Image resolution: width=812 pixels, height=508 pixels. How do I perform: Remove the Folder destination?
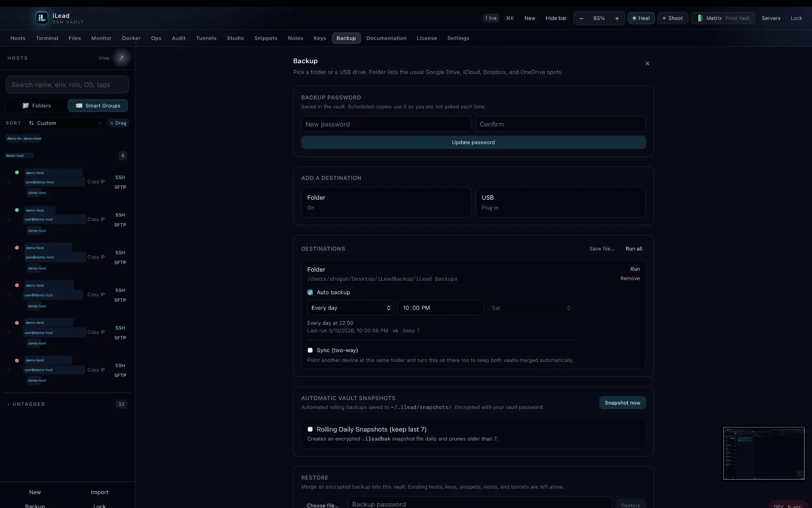point(630,279)
